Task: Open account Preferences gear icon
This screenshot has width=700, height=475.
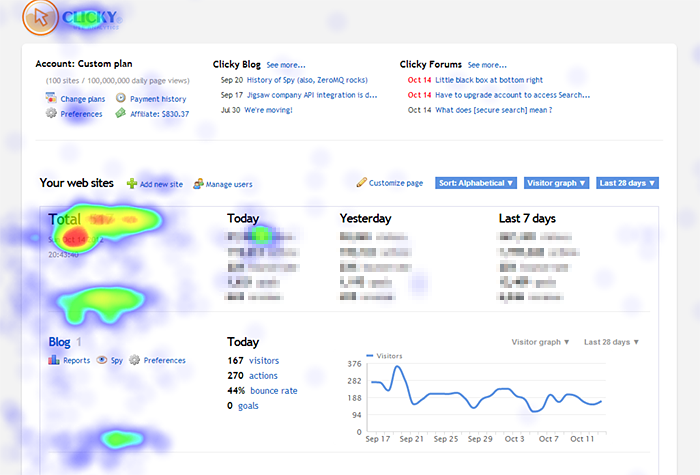Action: click(51, 114)
